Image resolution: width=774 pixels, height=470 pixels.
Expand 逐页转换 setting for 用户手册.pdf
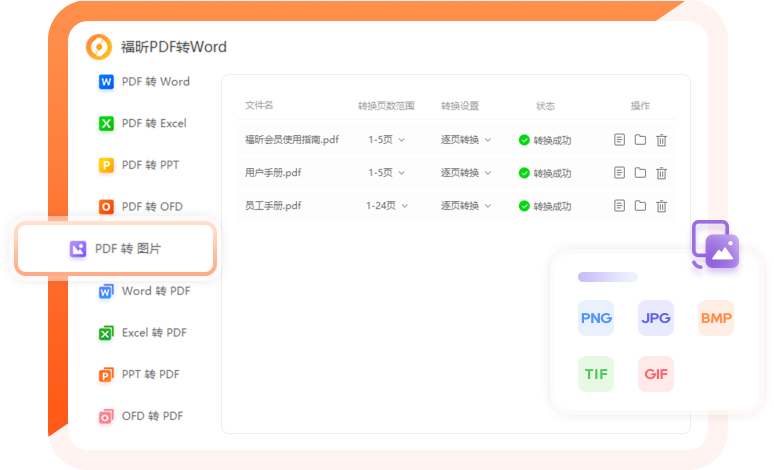466,173
